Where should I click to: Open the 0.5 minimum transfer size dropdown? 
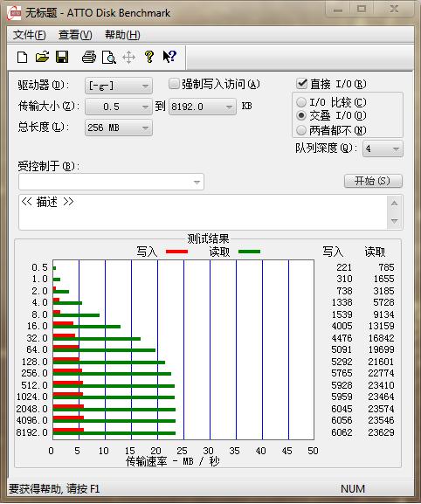[x=119, y=107]
